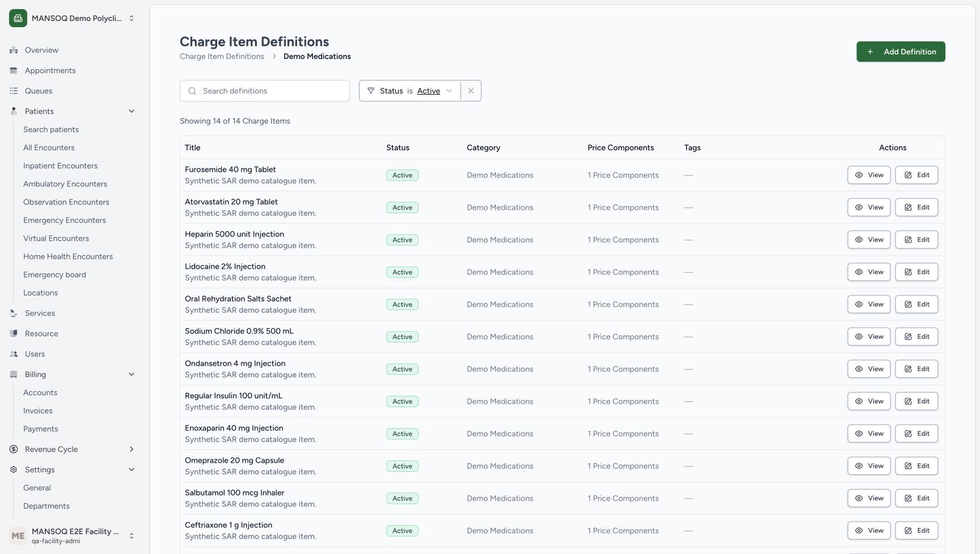Go to Inpatient Encounters
Screen dimensions: 980x554
(60, 166)
